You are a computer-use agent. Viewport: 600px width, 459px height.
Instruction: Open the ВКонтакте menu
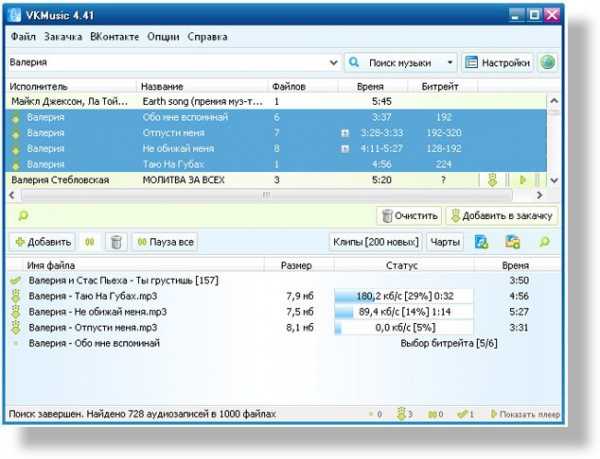click(x=114, y=37)
